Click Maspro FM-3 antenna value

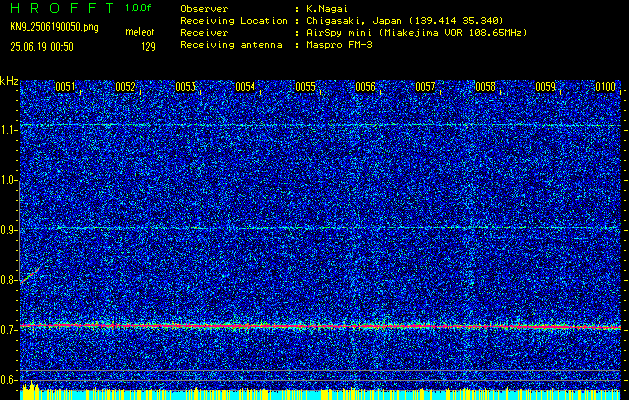[x=339, y=45]
